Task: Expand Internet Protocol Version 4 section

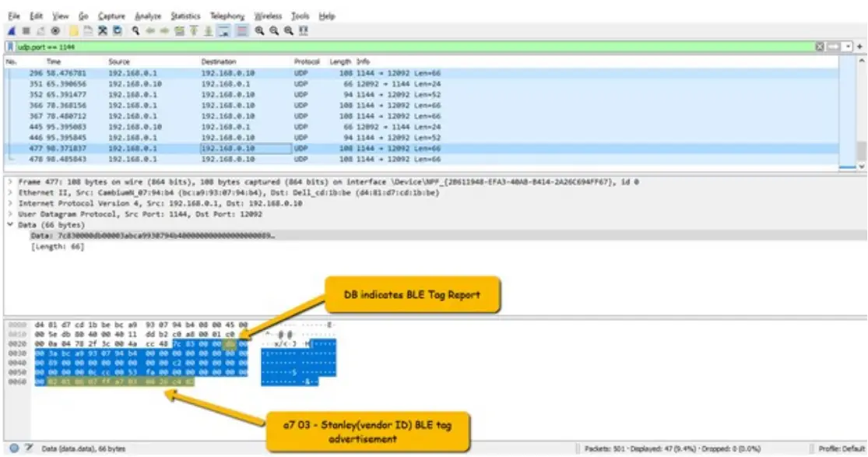Action: (x=10, y=203)
